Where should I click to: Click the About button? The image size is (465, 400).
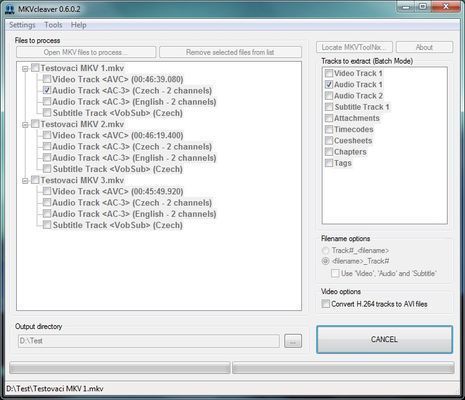(x=424, y=47)
